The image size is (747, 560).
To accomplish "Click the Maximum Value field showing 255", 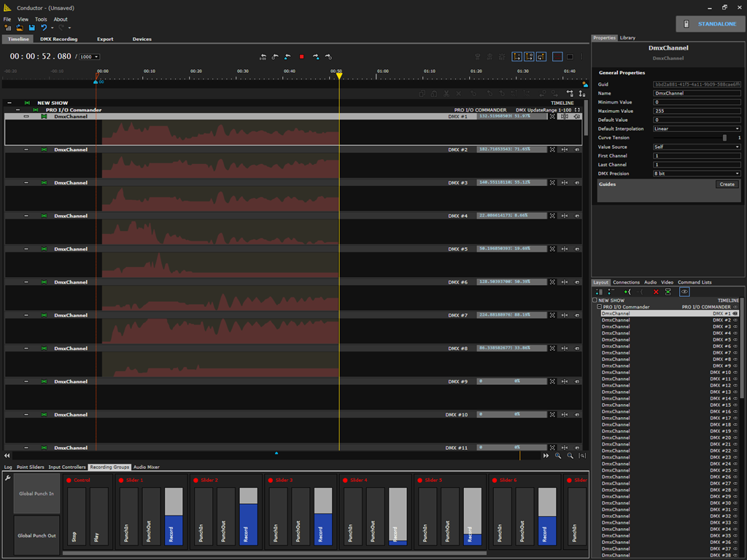I will pyautogui.click(x=697, y=111).
